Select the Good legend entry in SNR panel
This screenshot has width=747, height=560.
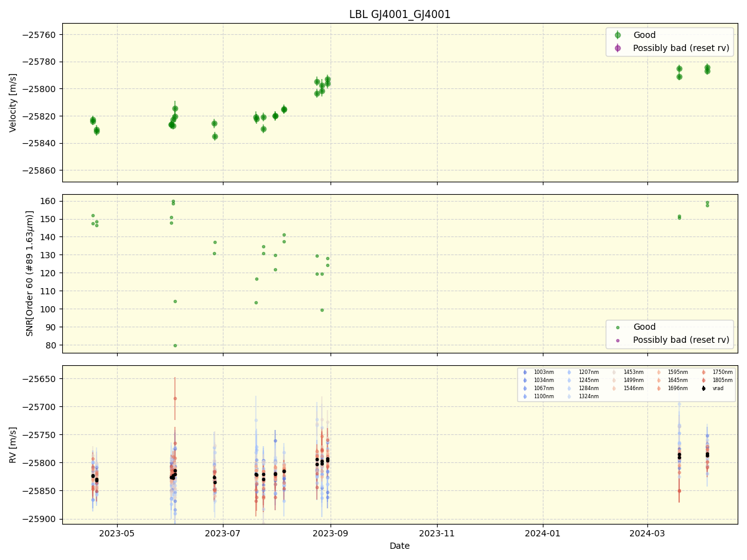tap(644, 327)
